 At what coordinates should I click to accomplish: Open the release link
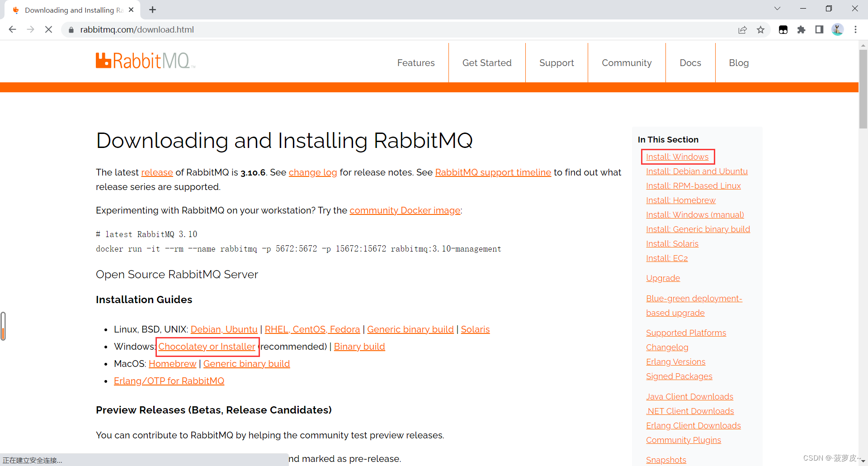click(157, 172)
